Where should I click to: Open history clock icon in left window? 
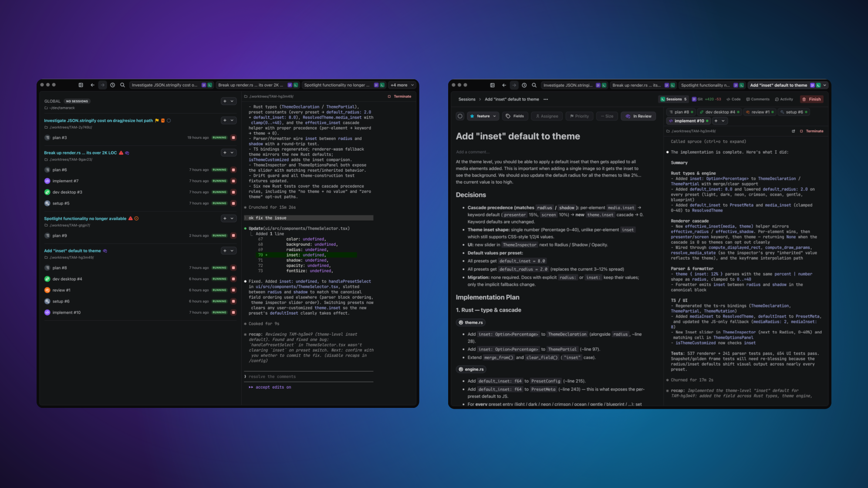[112, 85]
